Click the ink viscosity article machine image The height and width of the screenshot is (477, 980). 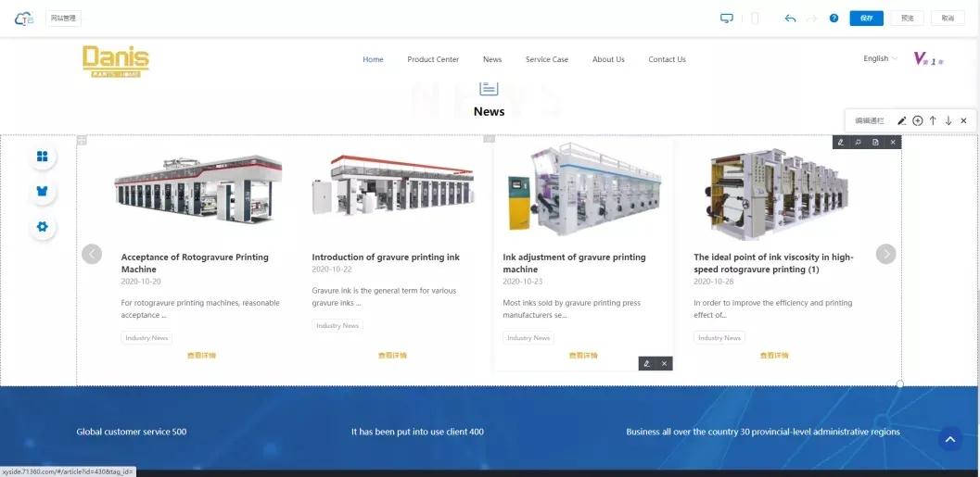(x=774, y=194)
